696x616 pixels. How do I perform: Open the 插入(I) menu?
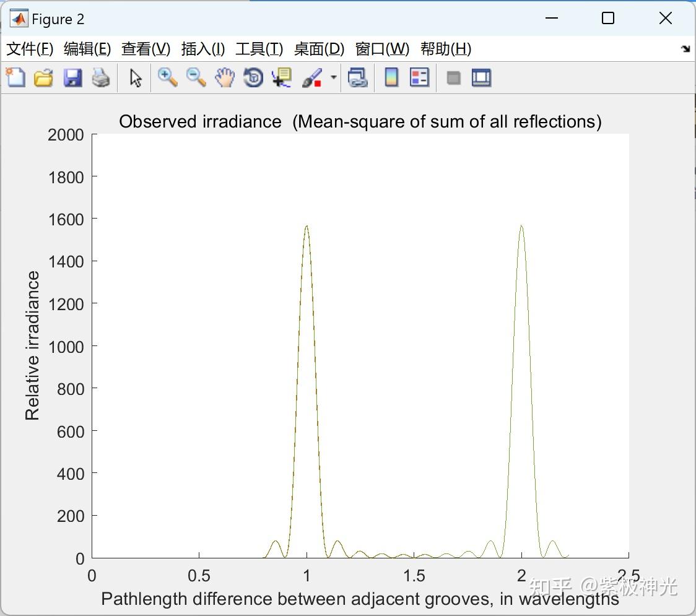tap(203, 49)
